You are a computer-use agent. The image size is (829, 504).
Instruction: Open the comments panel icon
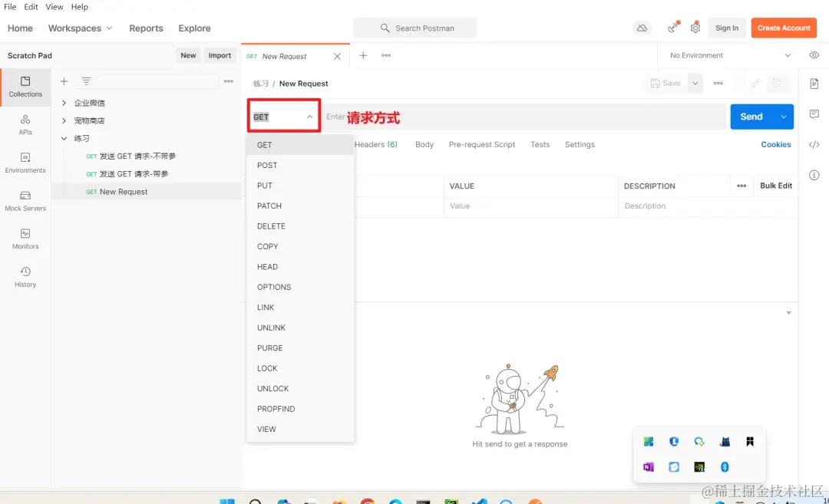click(814, 114)
